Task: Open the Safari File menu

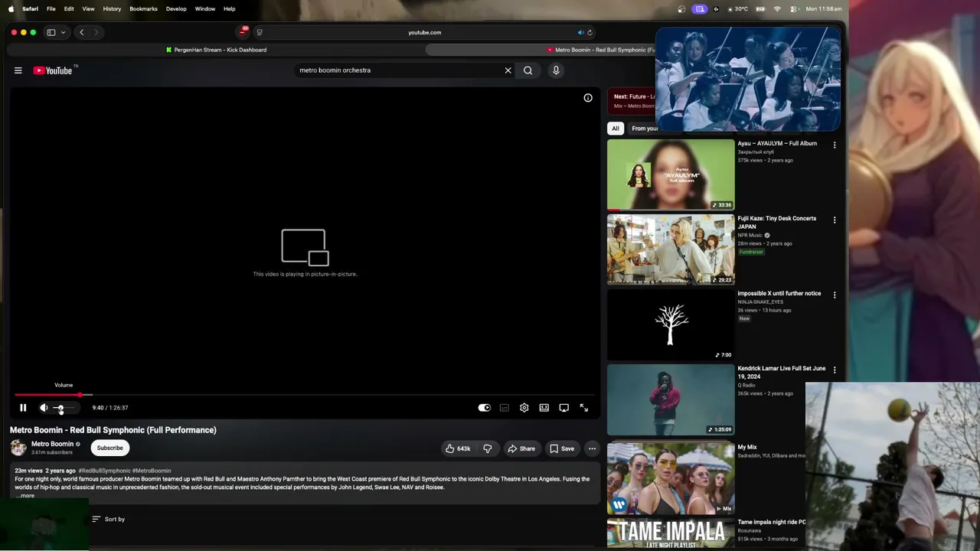Action: click(51, 8)
